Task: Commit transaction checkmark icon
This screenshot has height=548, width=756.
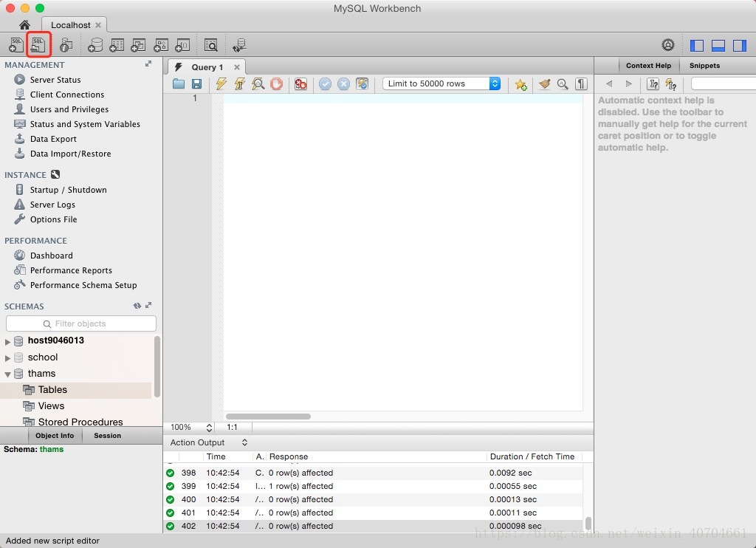Action: (x=326, y=83)
